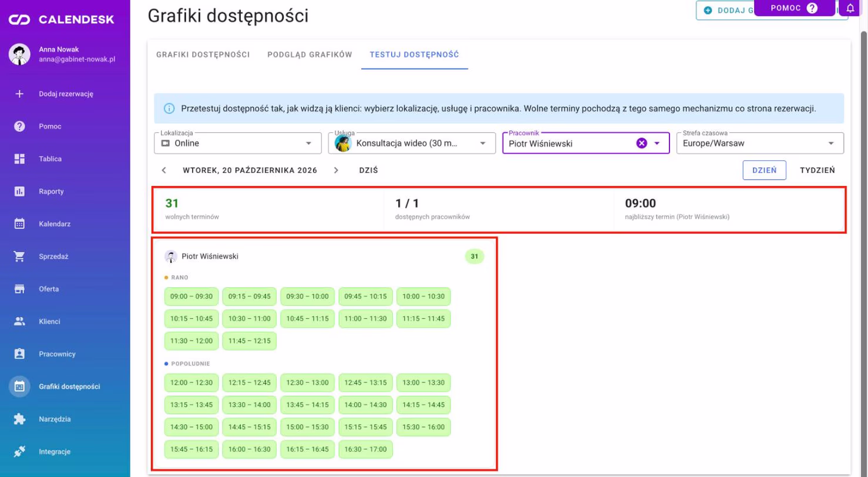
Task: Switch to the Podgląd grafików tab
Action: coord(309,55)
